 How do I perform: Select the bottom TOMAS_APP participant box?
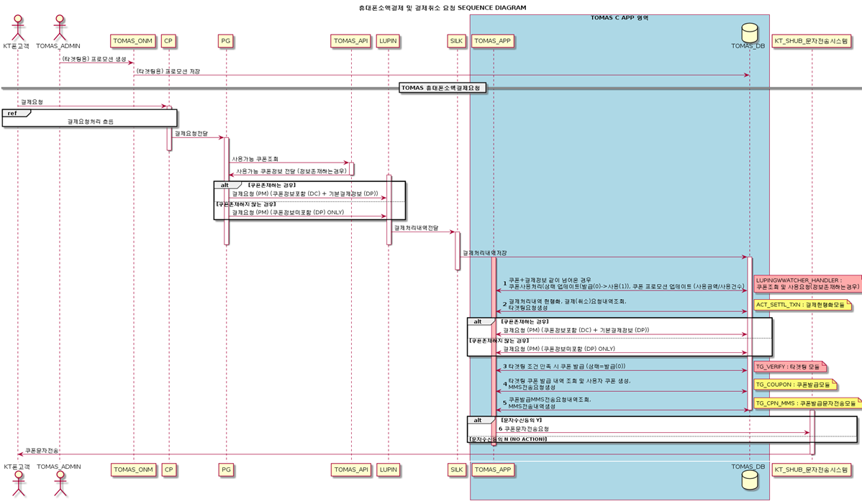coord(493,469)
